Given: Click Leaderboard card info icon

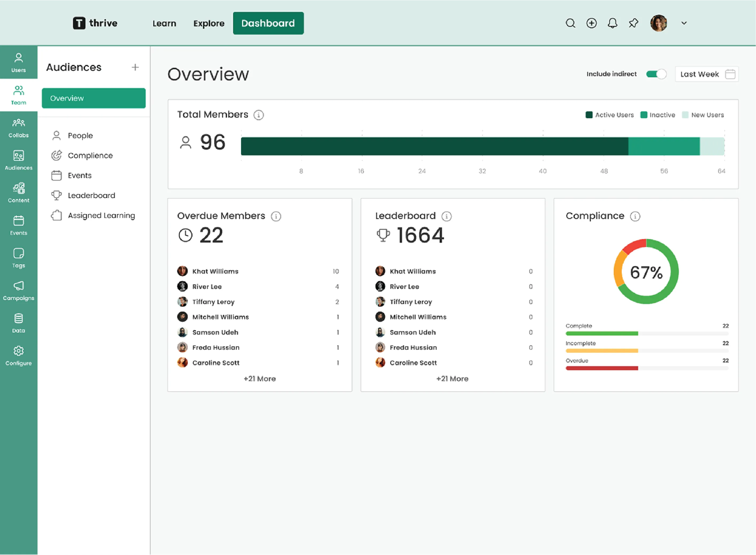Looking at the screenshot, I should pyautogui.click(x=446, y=216).
